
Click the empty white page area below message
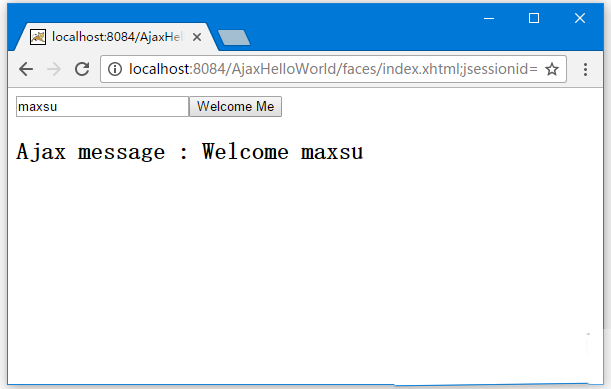[x=305, y=273]
